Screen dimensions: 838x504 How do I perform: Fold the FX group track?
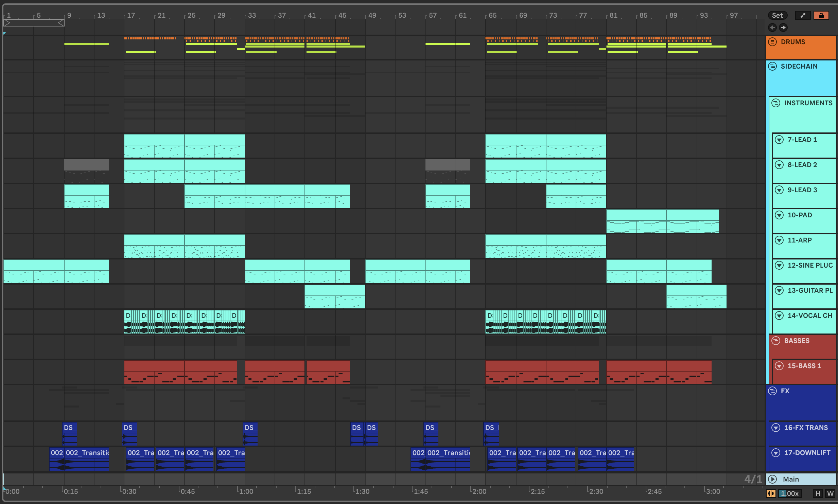(x=772, y=391)
